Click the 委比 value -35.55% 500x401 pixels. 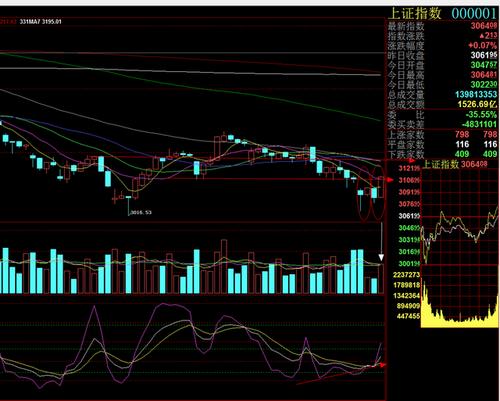click(482, 114)
